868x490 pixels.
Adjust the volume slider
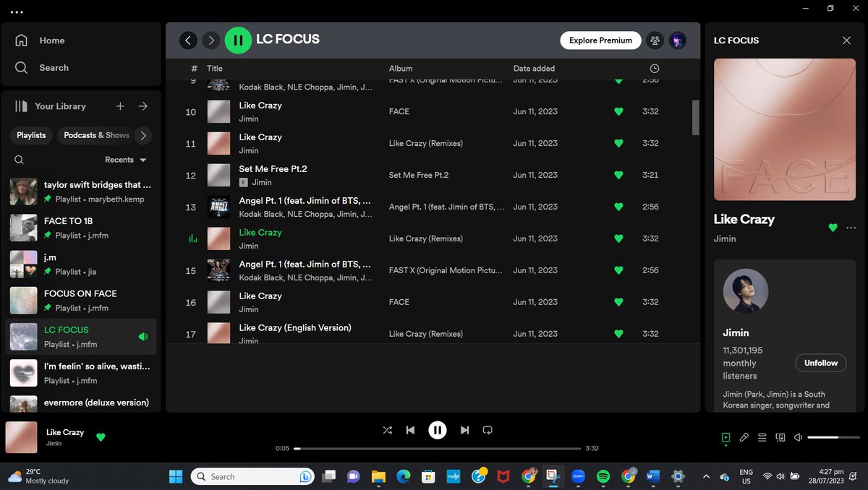tap(833, 437)
